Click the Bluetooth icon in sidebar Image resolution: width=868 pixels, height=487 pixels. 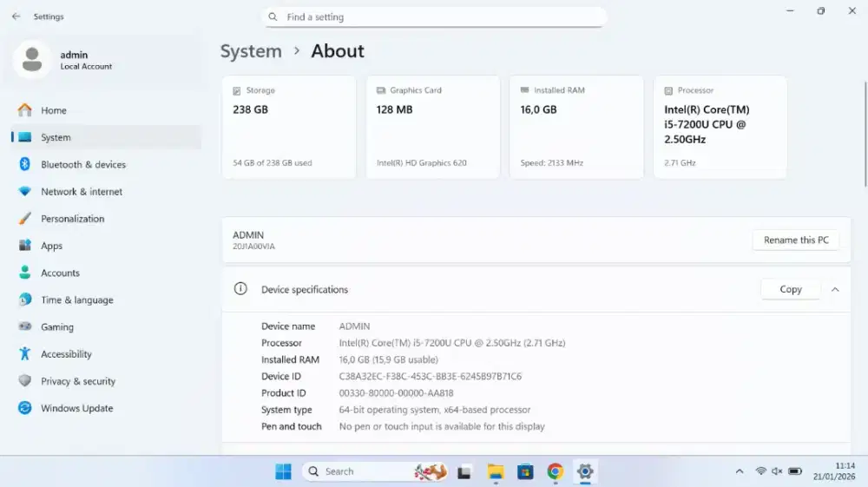tap(25, 164)
